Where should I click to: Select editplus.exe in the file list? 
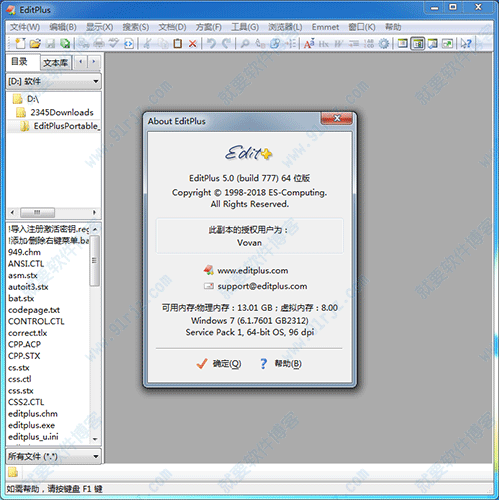[x=31, y=425]
